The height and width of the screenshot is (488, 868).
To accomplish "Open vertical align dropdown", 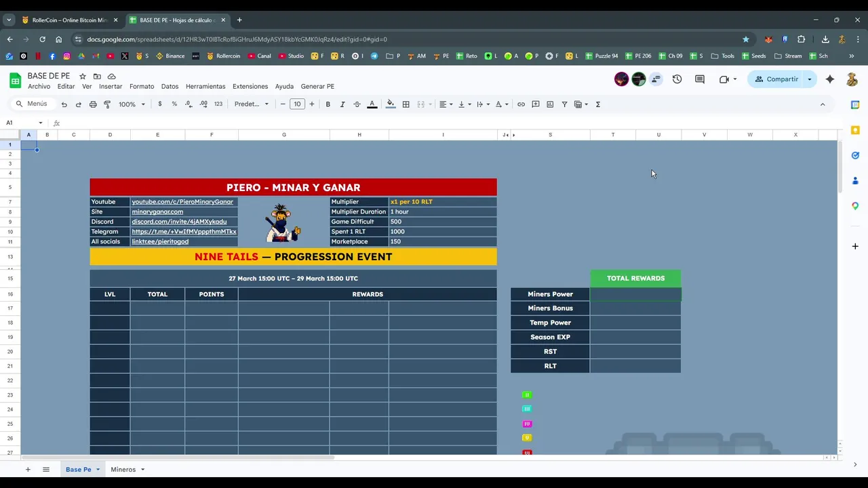I will click(465, 104).
